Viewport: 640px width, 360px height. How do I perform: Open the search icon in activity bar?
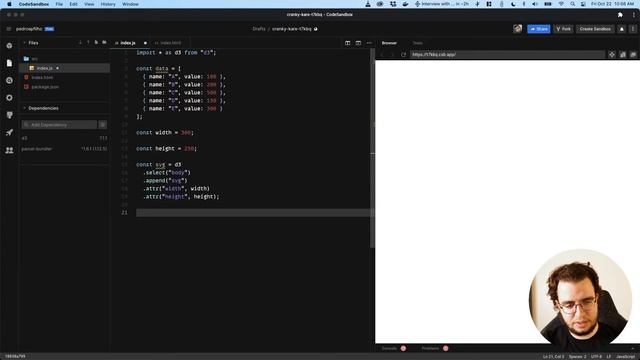pos(9,80)
